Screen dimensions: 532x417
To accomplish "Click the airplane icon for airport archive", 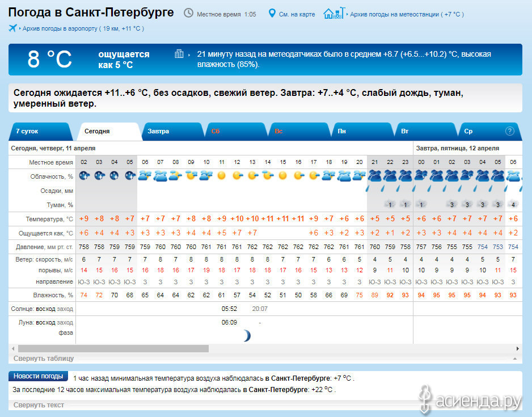I will pyautogui.click(x=13, y=28).
